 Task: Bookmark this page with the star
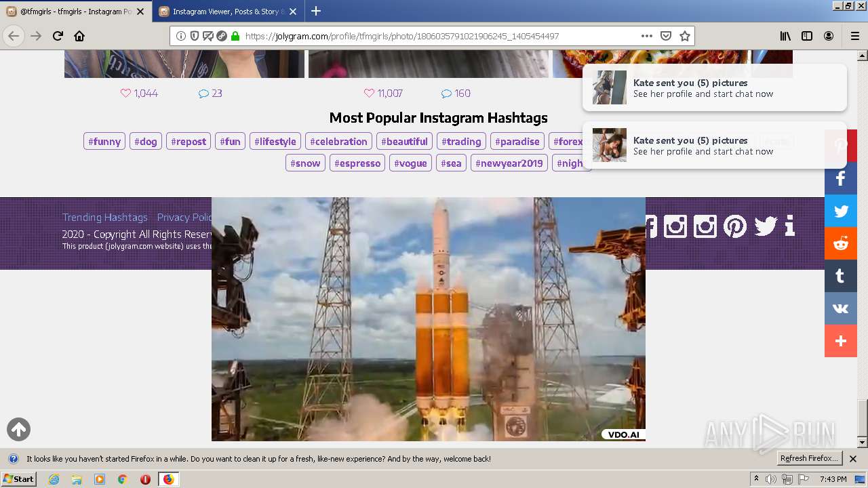[x=685, y=36]
